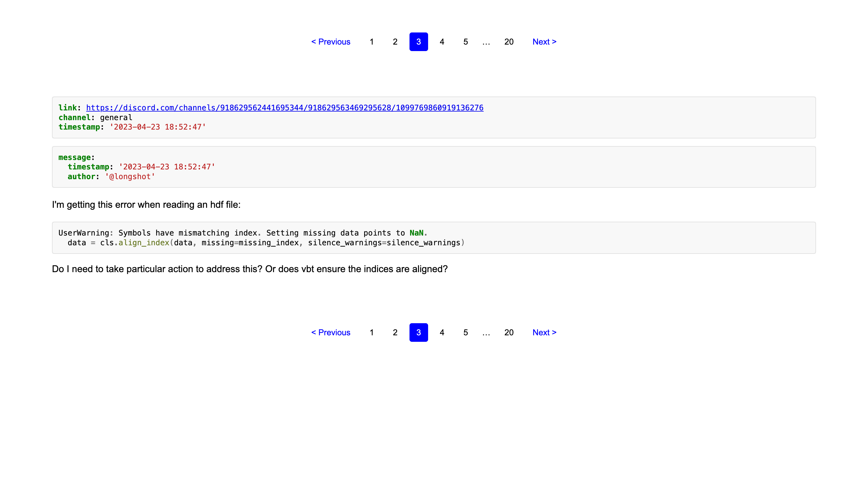Jump to page 20 at bottom
868x500 pixels.
[509, 332]
